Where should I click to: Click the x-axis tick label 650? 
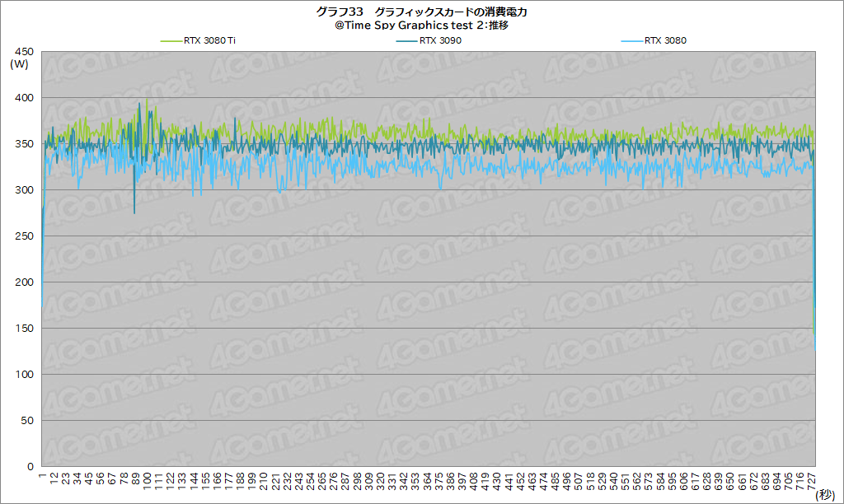730,480
